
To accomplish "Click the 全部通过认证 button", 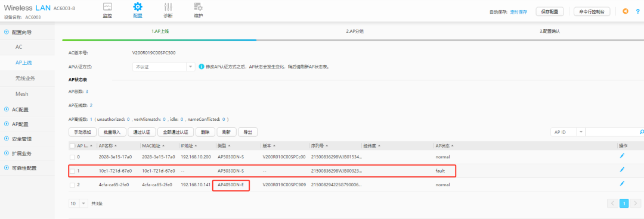I will pyautogui.click(x=176, y=132).
